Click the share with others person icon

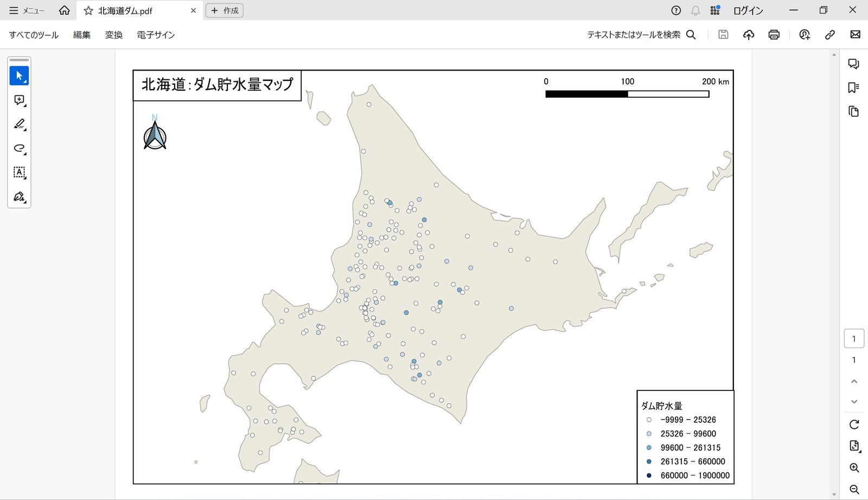[x=805, y=35]
